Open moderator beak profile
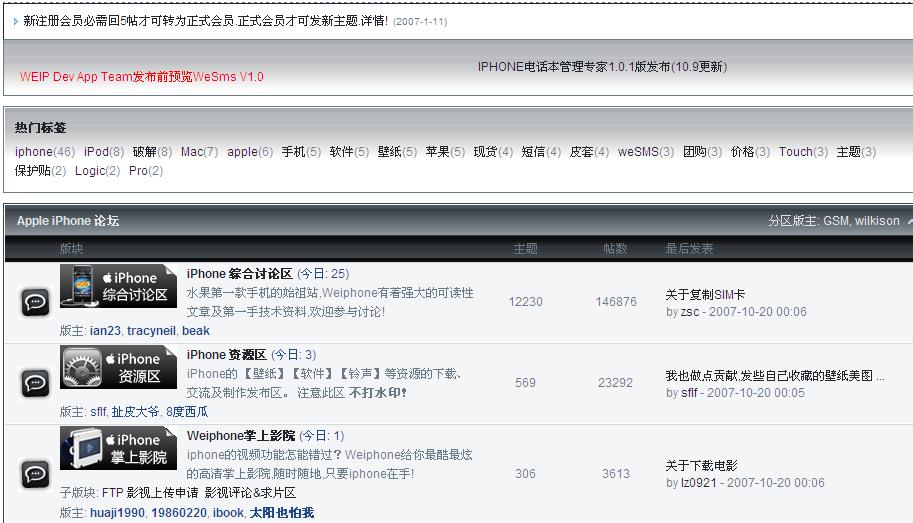The image size is (913, 523). coord(196,331)
